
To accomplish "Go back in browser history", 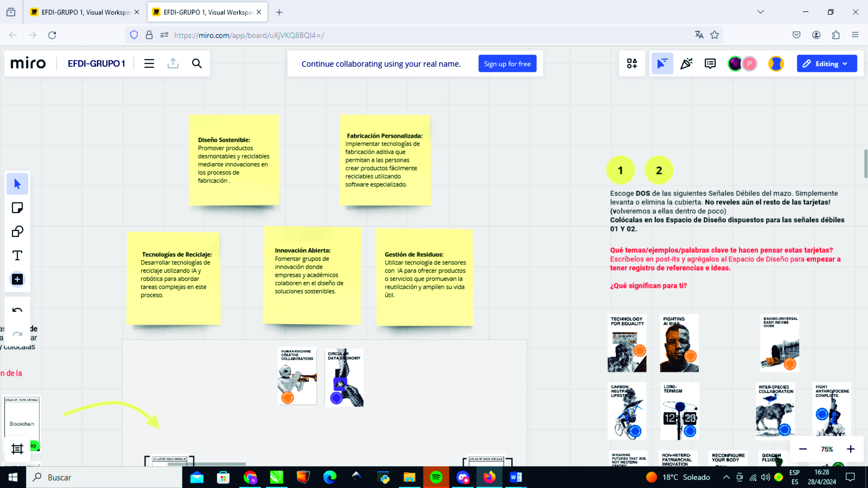I will [13, 35].
